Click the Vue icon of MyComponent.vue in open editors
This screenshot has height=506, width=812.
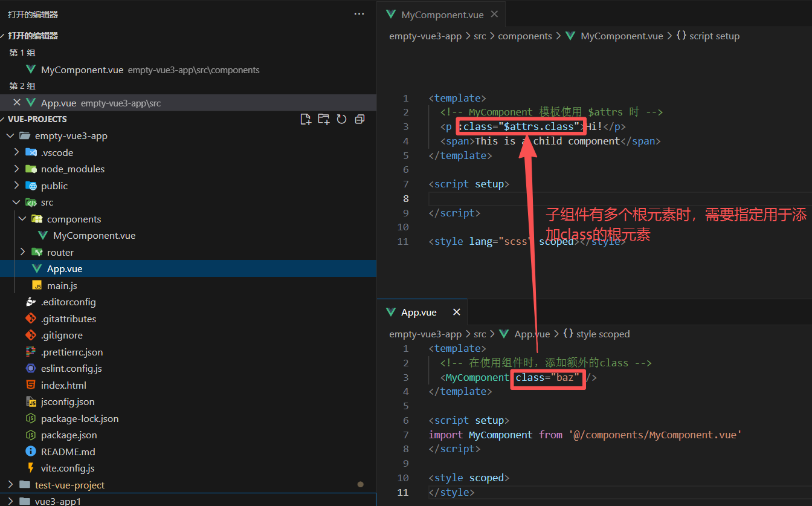pos(31,70)
